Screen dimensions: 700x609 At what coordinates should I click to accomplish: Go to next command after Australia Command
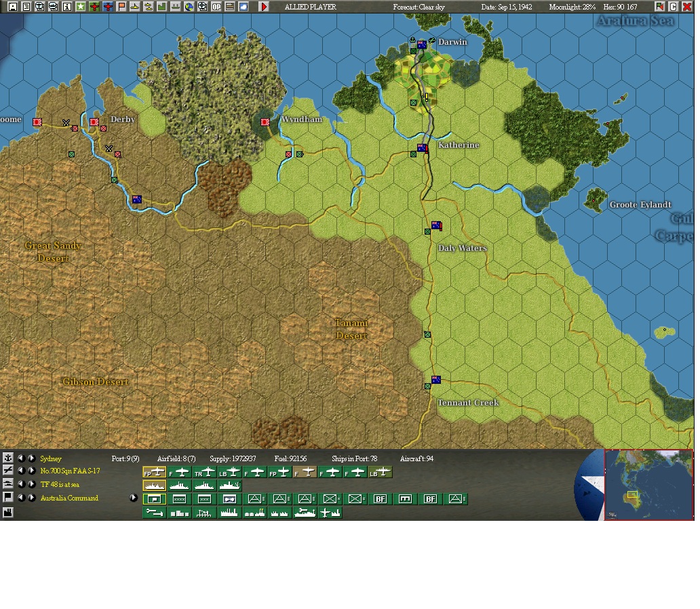pos(32,497)
